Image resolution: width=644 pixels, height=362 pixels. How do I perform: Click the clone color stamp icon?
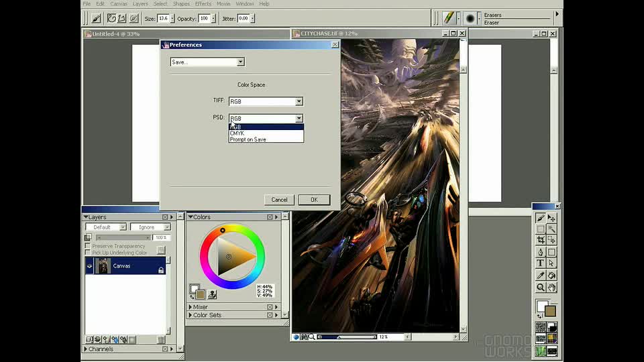coord(212,294)
